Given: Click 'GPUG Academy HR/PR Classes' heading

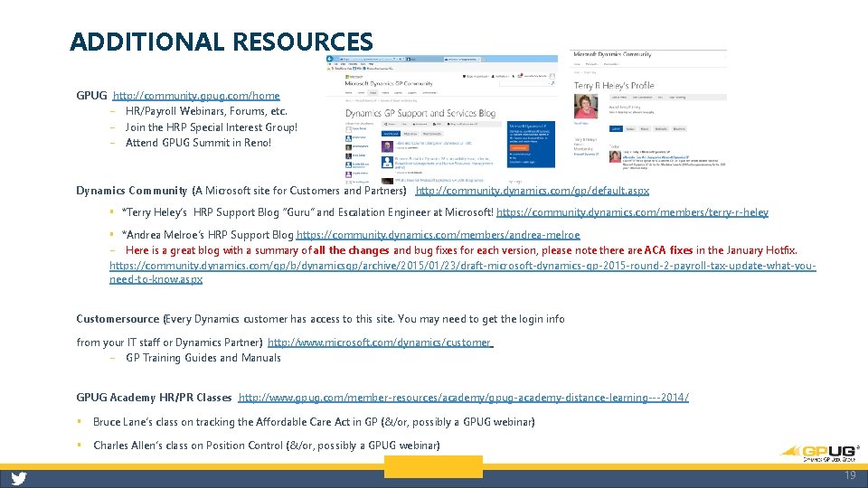Looking at the screenshot, I should (154, 398).
